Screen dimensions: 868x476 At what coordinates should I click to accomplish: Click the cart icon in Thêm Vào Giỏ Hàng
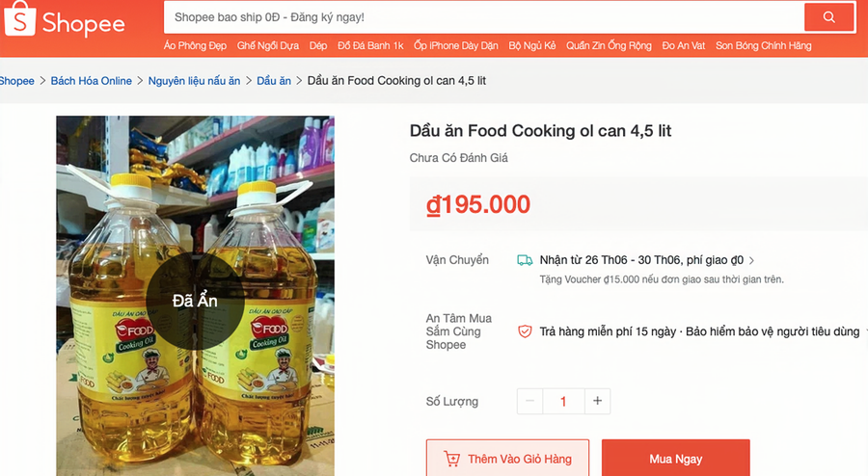coord(451,459)
